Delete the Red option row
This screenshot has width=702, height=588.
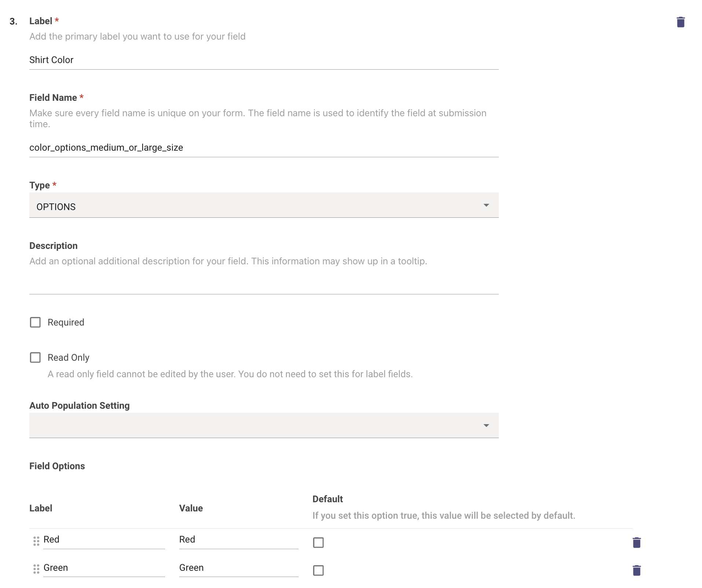click(636, 542)
